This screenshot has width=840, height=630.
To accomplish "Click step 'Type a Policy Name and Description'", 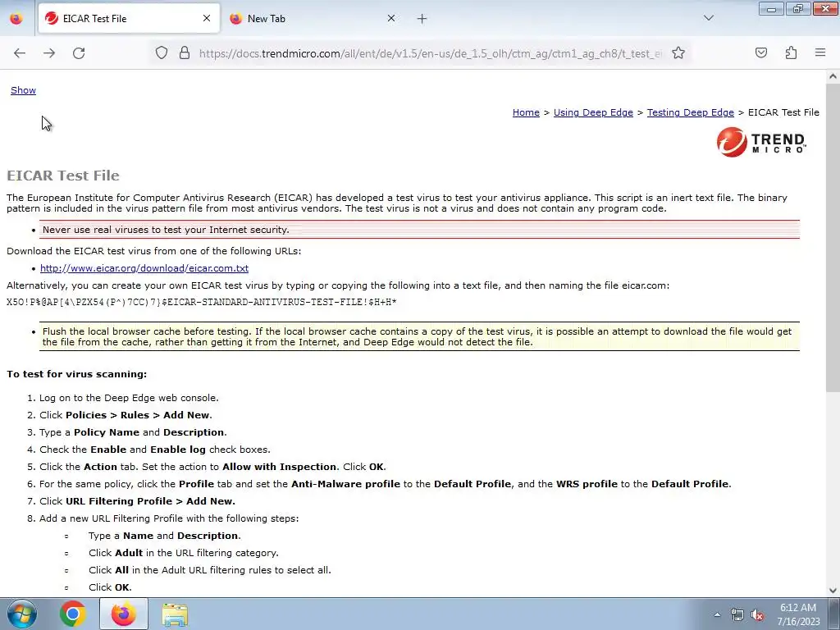I will pyautogui.click(x=133, y=432).
